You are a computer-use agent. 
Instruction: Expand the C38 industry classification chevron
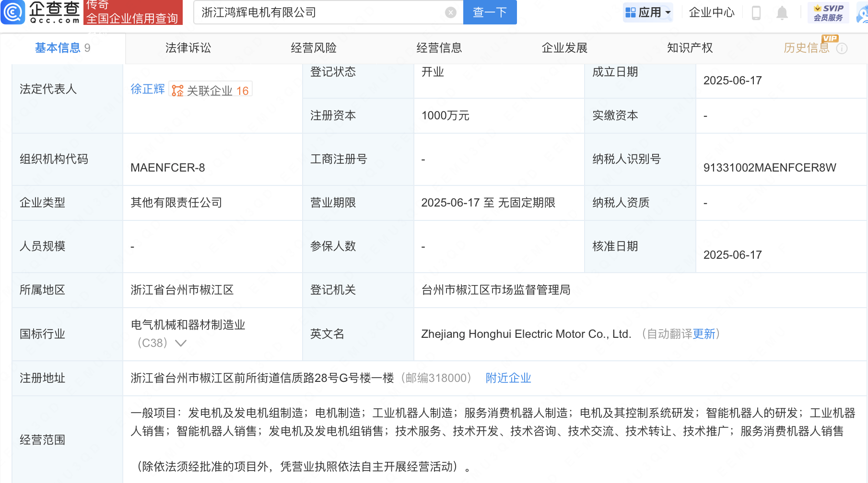click(180, 343)
